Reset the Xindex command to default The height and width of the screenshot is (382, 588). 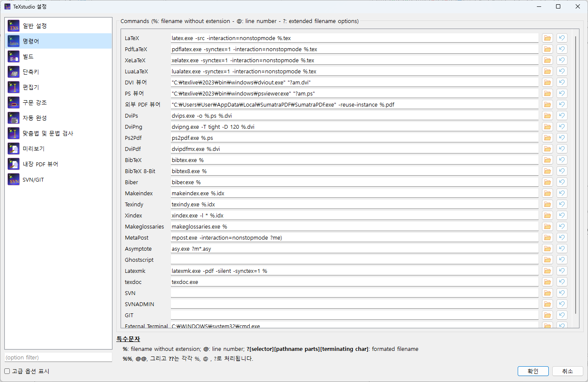562,215
